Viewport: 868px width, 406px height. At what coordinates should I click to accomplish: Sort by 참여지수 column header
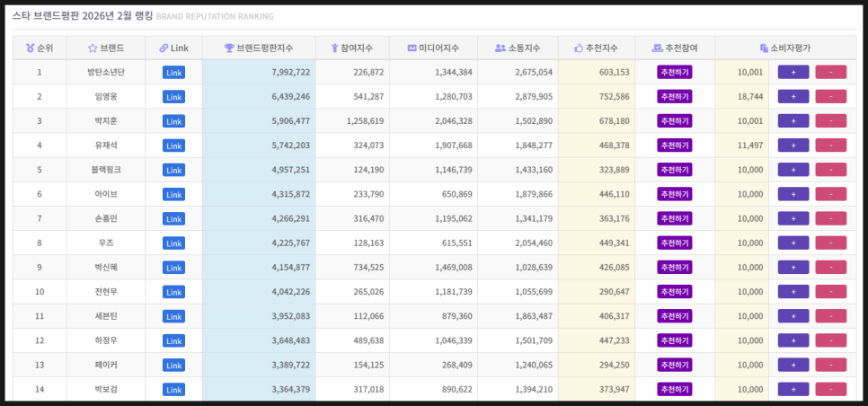coord(352,49)
